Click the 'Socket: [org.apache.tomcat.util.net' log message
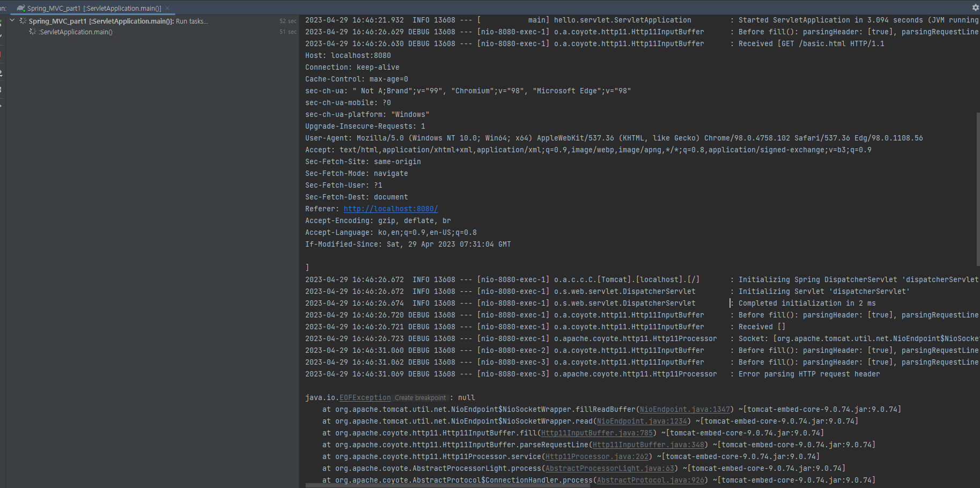The image size is (980, 488). coord(858,338)
